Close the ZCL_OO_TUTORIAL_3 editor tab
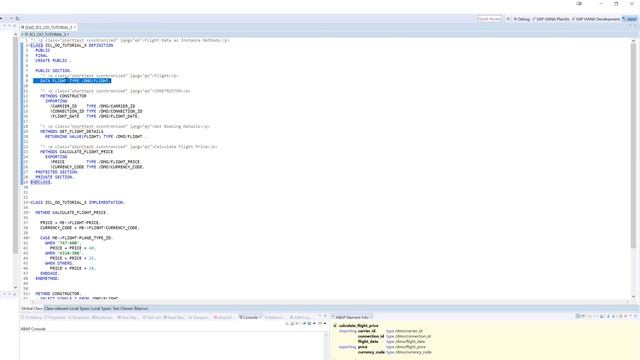 (x=75, y=27)
